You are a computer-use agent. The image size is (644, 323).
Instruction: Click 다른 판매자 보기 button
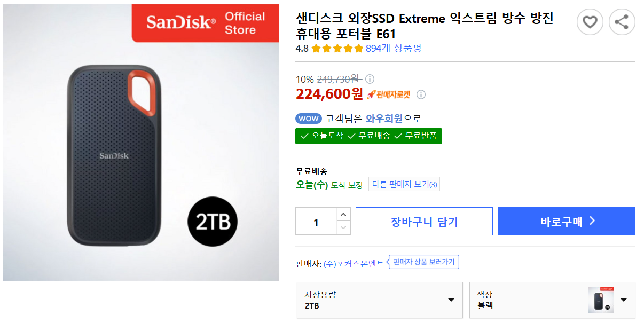coord(404,185)
